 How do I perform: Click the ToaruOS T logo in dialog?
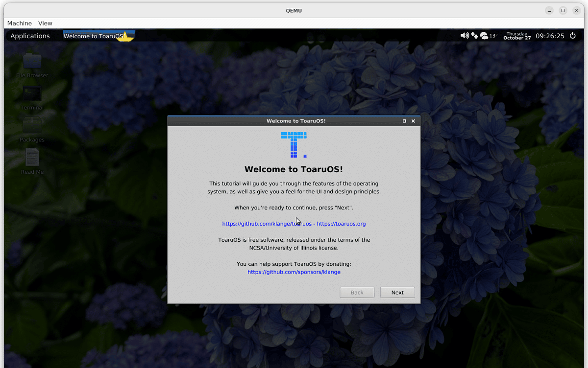click(x=294, y=145)
